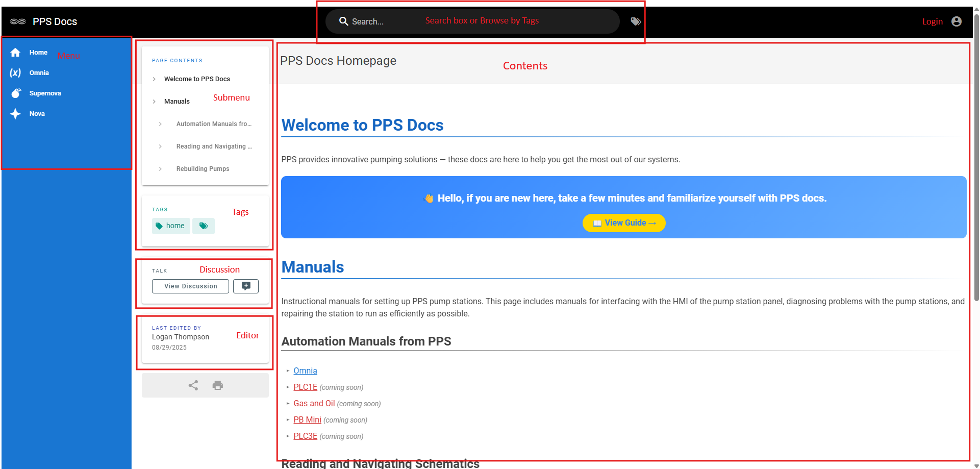Screen dimensions: 980x469
Task: Expand Rebuilding Pumps entry chevron
Action: click(x=160, y=169)
